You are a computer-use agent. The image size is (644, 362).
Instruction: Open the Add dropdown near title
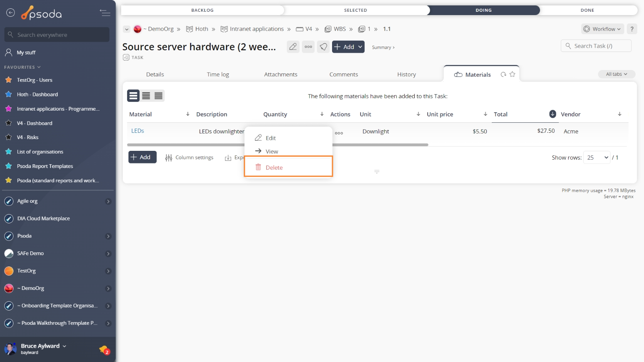tap(360, 47)
